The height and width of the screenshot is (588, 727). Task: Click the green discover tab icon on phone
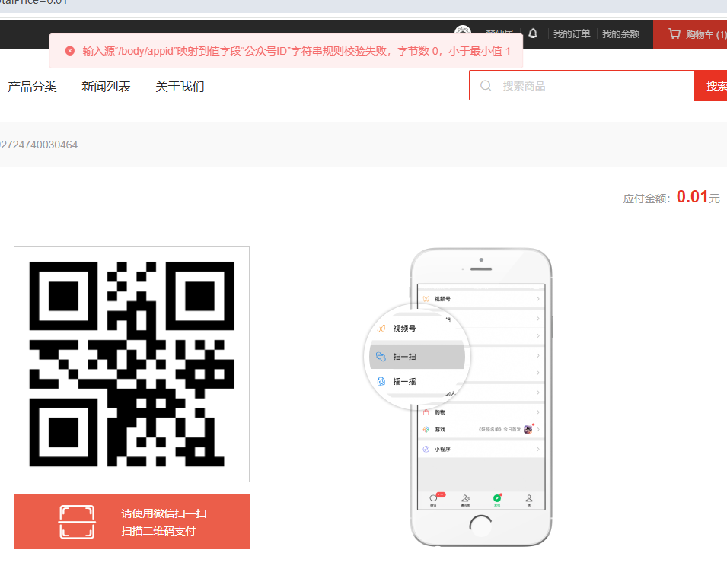[x=497, y=499]
